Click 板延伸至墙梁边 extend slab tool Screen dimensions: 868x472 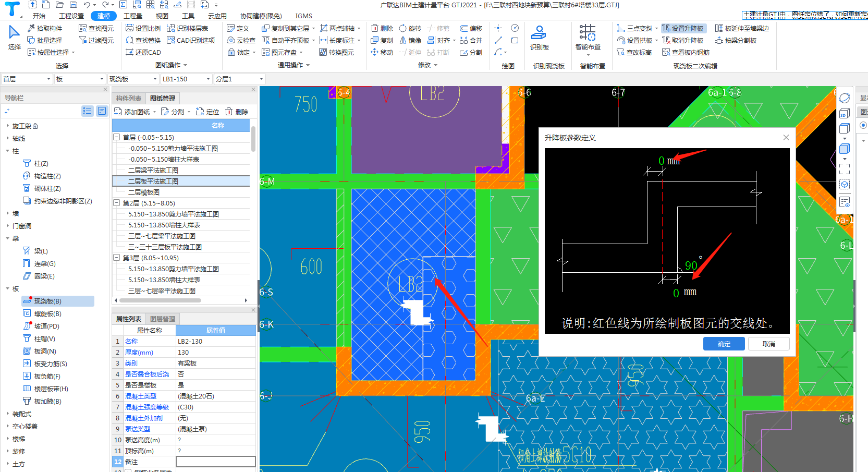[742, 28]
